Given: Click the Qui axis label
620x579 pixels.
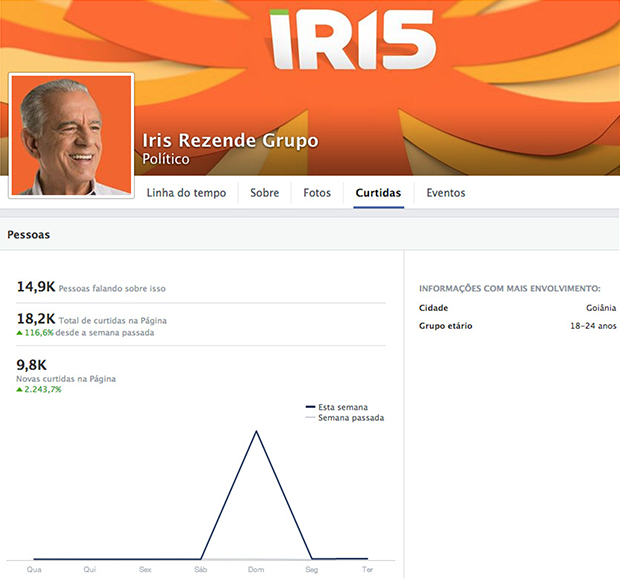Looking at the screenshot, I should [x=90, y=570].
